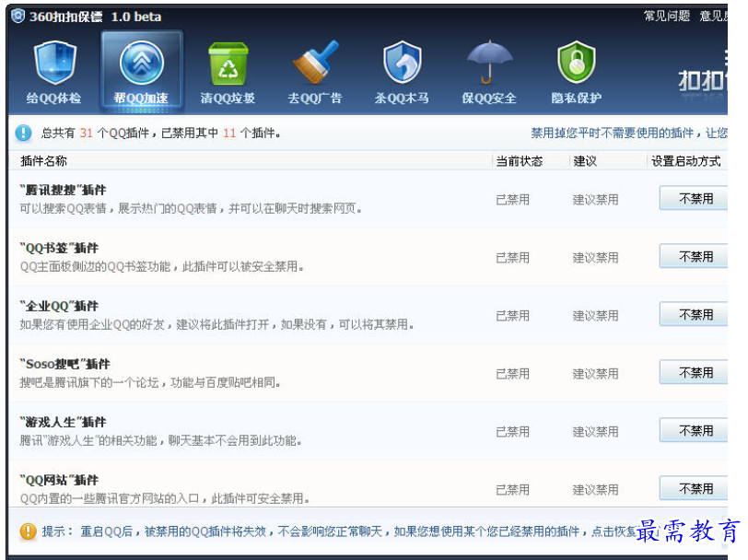The width and height of the screenshot is (748, 560).
Task: Click 不禁用 for 企业QQ plugin
Action: pos(694,314)
